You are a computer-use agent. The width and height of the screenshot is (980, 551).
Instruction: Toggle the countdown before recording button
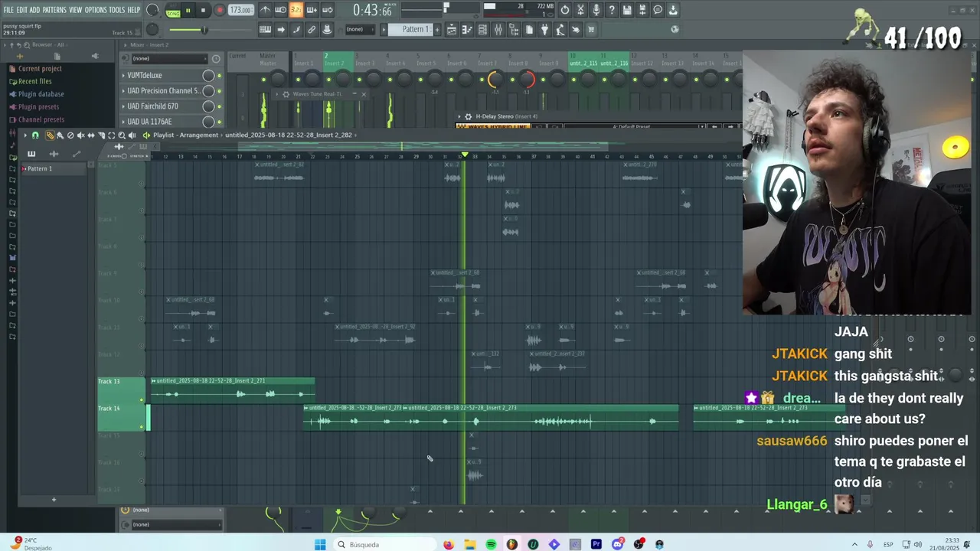(x=296, y=10)
